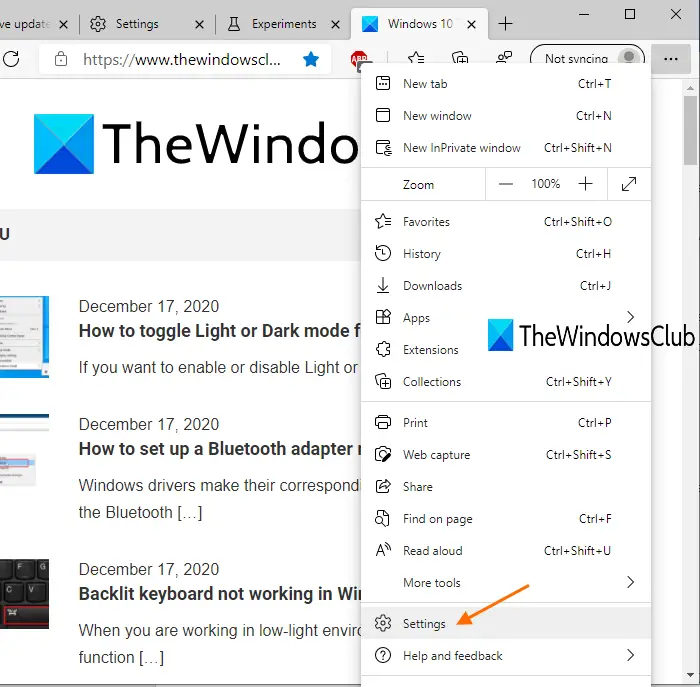Click the feedback people toolbar icon
The image size is (700, 687).
point(504,58)
